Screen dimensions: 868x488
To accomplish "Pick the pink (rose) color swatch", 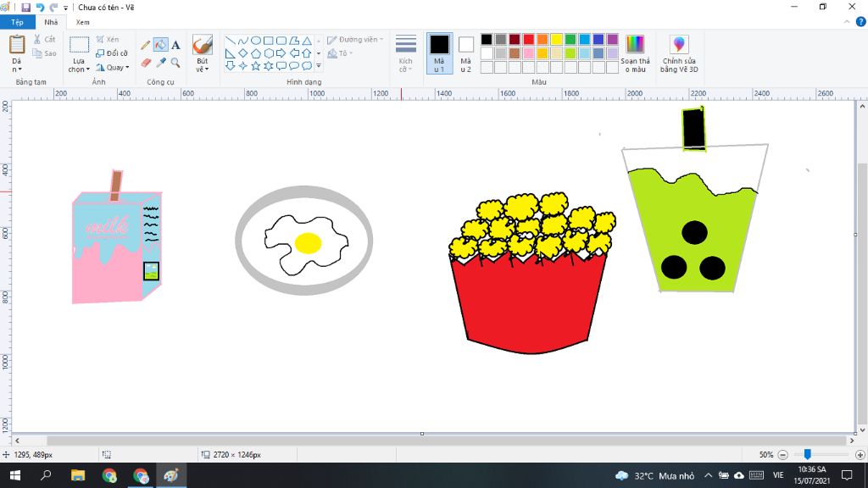I will tap(529, 53).
